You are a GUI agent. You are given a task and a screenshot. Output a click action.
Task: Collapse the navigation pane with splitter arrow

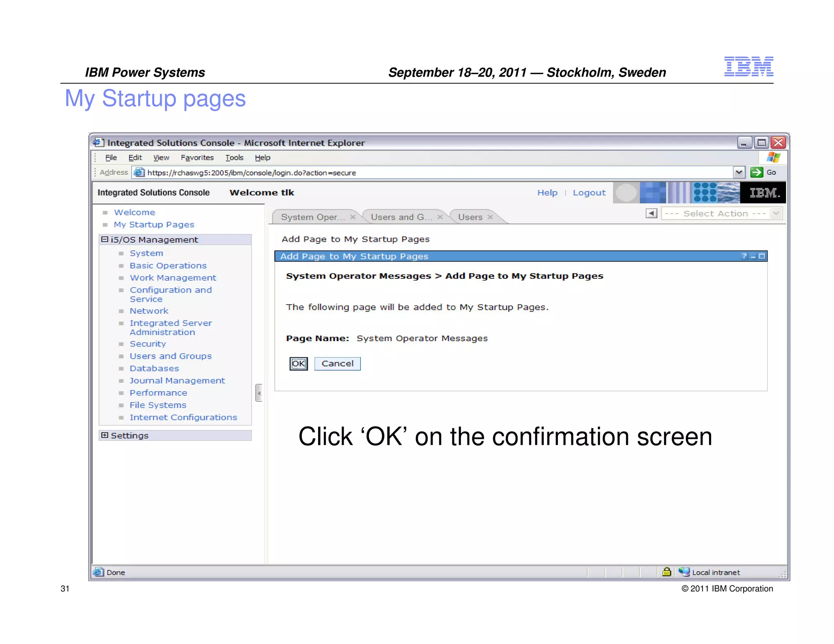tap(259, 393)
